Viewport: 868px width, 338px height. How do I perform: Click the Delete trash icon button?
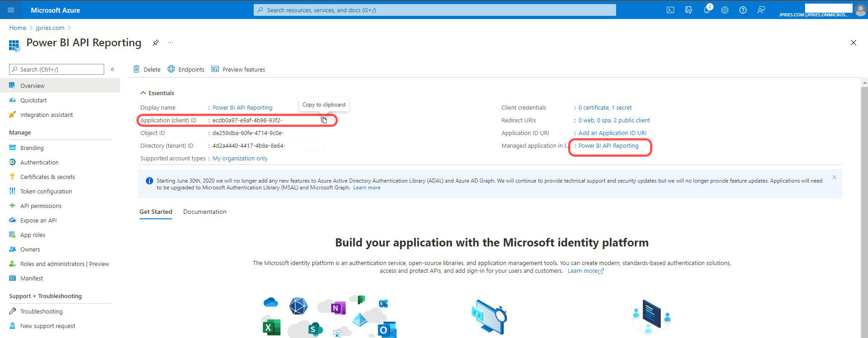(147, 69)
